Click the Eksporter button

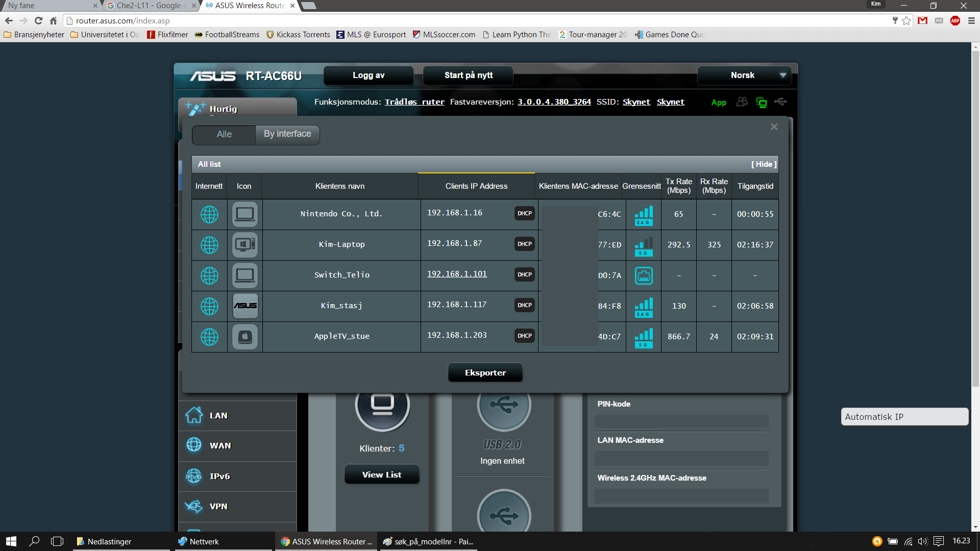[485, 373]
